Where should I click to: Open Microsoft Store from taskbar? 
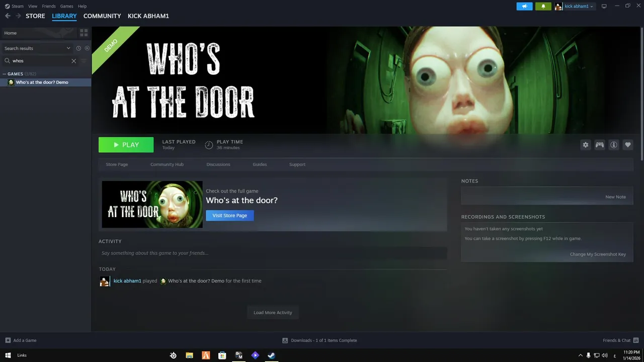222,355
